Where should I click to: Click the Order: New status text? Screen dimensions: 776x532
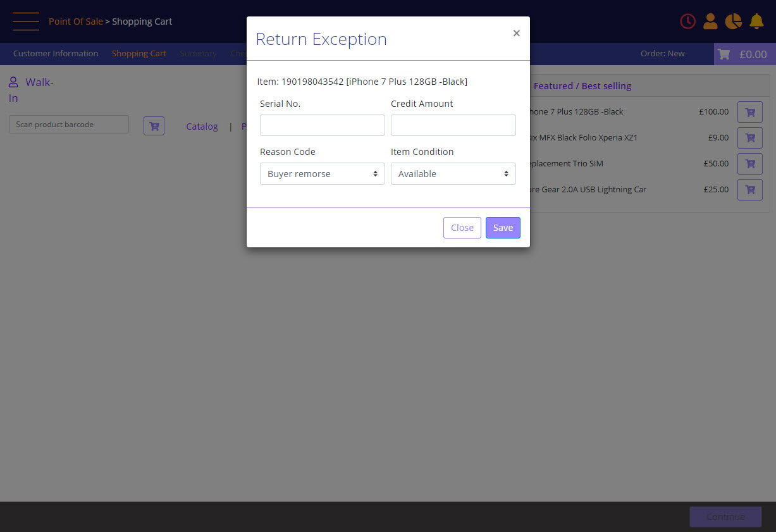point(663,54)
